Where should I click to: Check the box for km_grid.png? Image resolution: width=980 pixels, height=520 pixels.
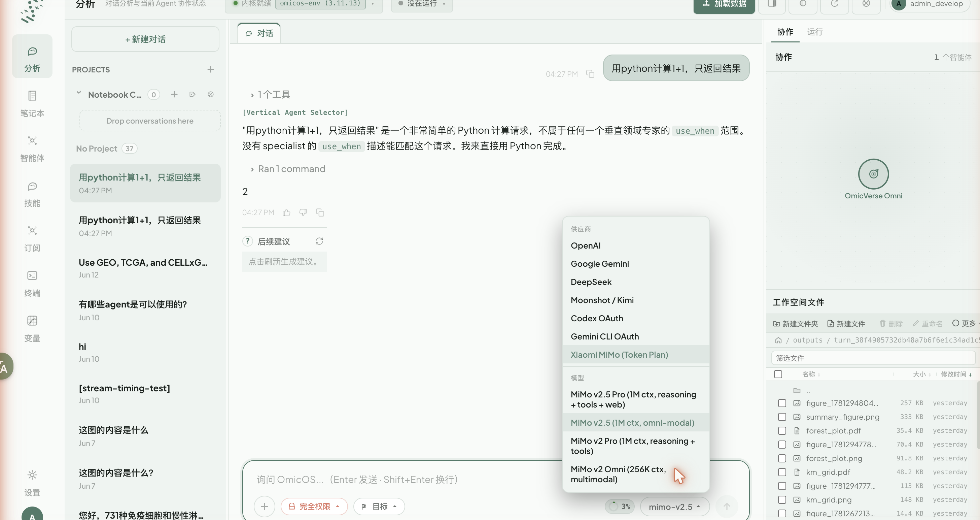[x=782, y=500]
